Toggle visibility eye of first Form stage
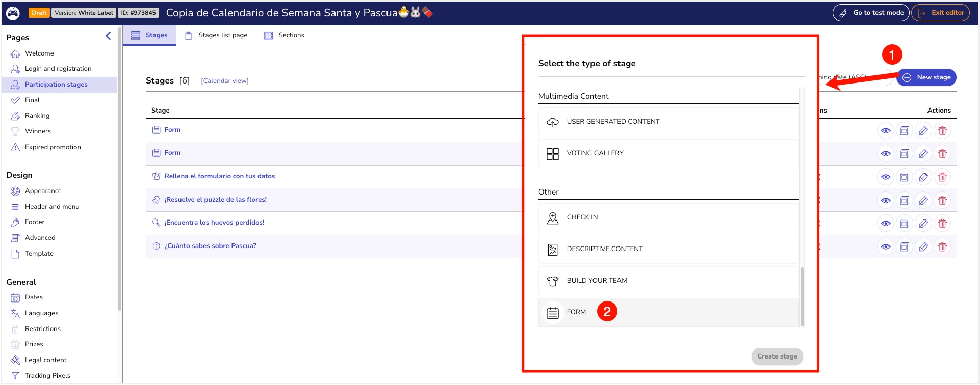 [886, 131]
